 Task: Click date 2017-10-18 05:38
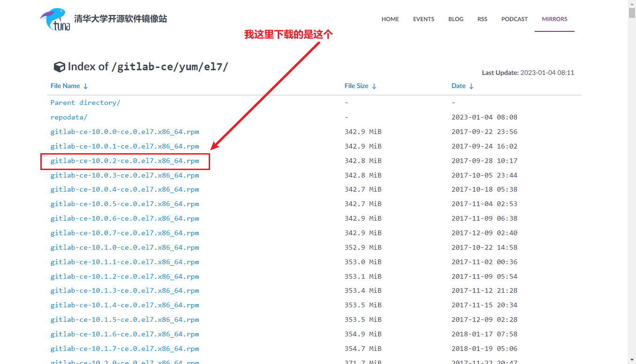485,189
